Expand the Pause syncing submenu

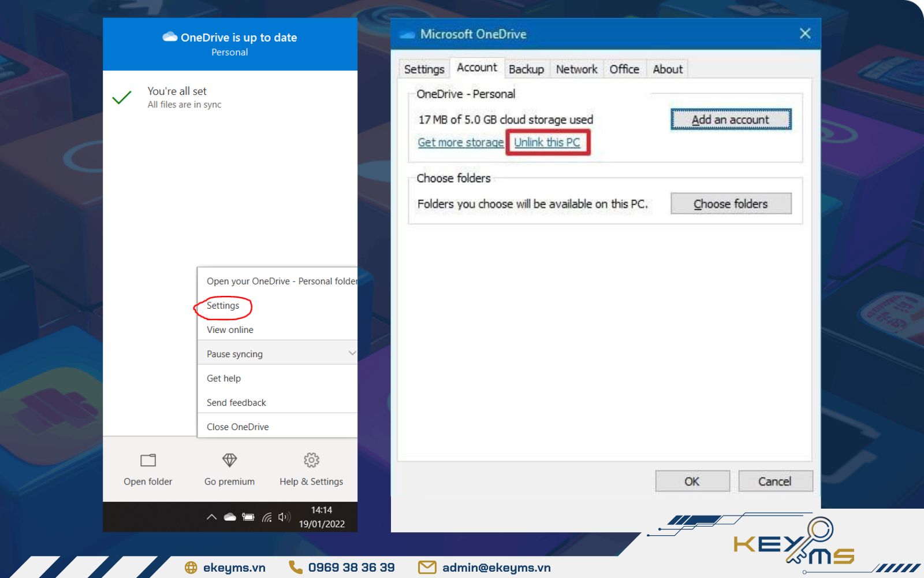(x=352, y=353)
